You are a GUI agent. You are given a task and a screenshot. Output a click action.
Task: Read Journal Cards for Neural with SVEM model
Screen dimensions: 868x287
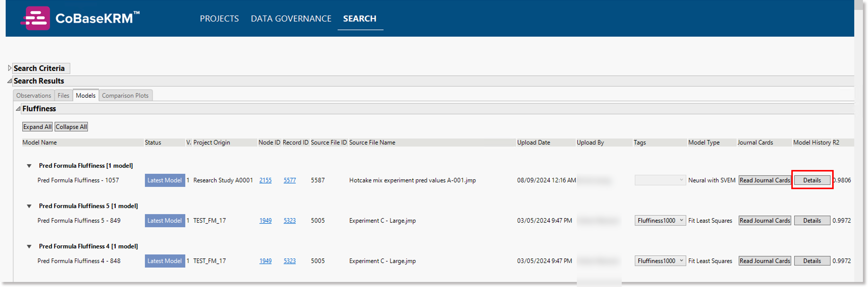point(765,180)
